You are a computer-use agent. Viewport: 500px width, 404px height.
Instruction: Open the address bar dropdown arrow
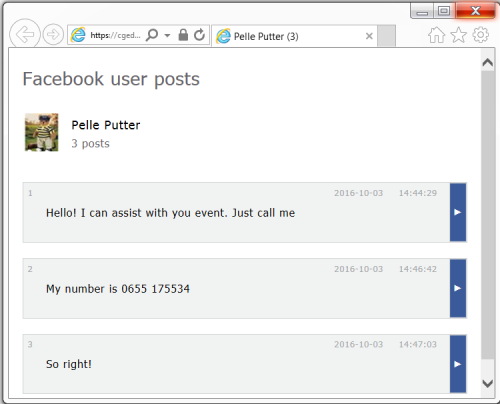click(167, 35)
